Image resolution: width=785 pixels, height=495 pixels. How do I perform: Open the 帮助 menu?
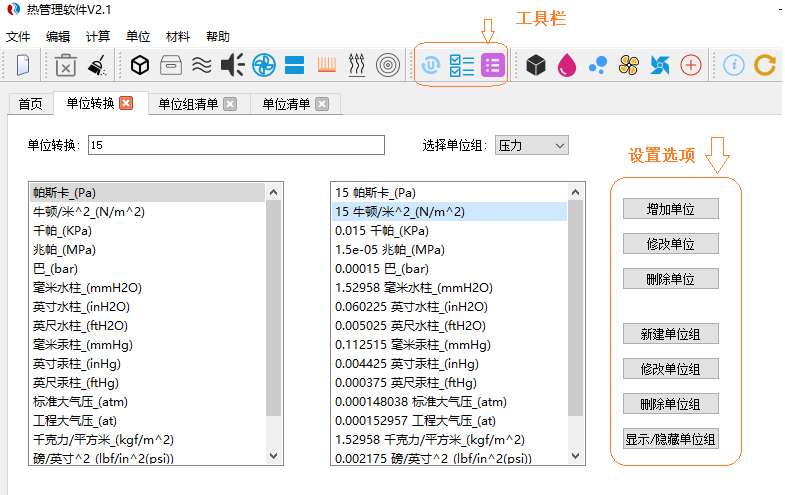[218, 37]
